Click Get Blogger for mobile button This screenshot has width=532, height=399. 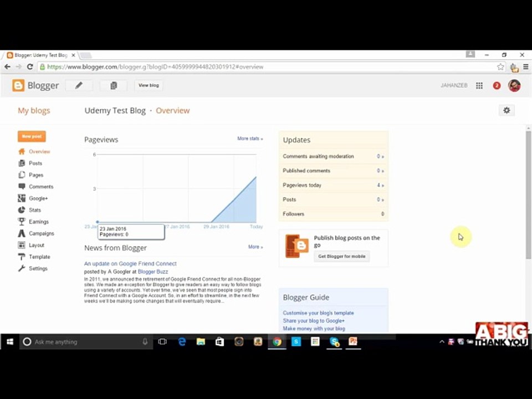342,256
